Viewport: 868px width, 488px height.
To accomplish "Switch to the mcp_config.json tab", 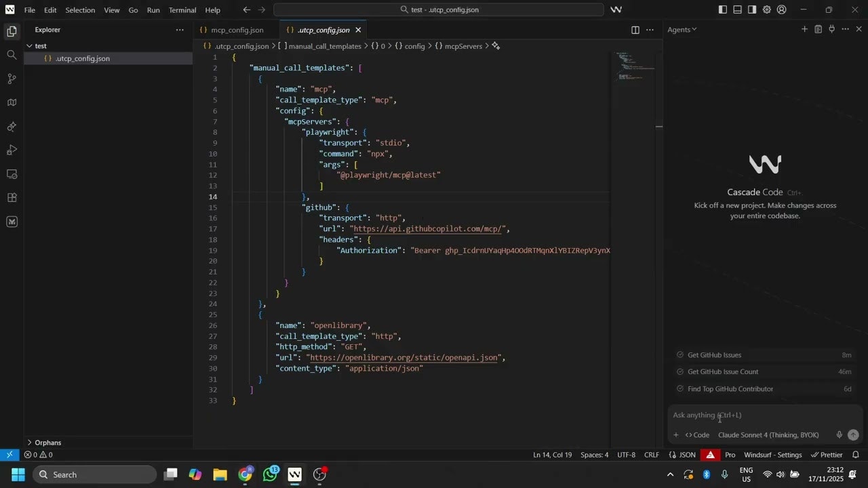I will click(237, 30).
